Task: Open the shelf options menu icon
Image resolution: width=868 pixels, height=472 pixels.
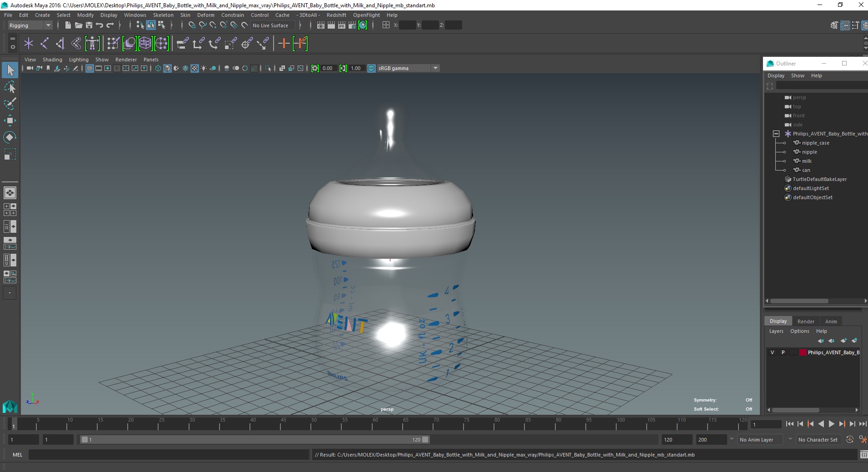Action: tap(13, 46)
